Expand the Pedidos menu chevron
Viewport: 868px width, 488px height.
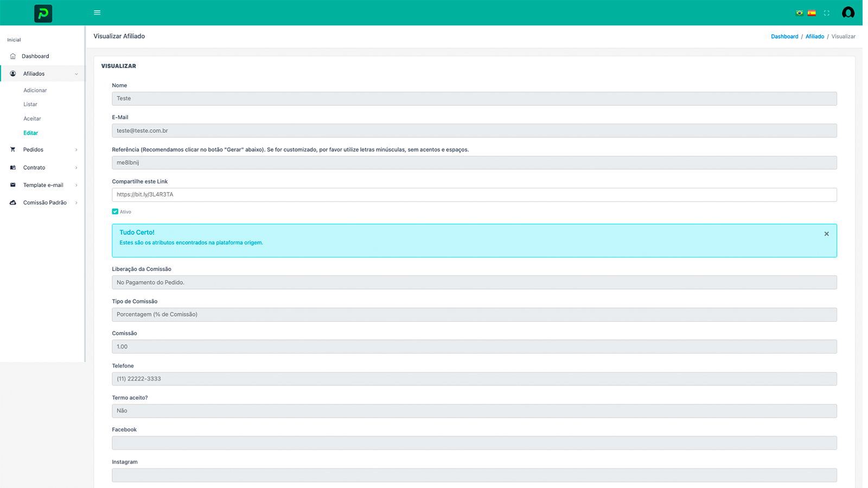click(x=76, y=150)
